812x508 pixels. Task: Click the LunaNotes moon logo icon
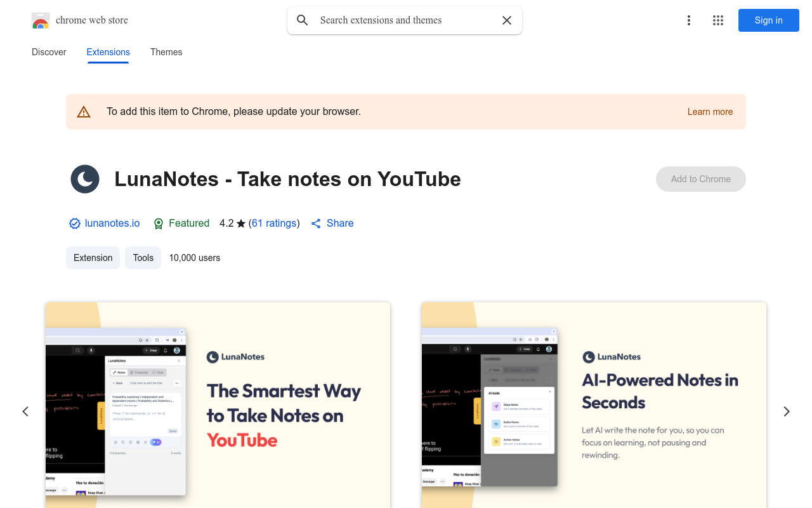tap(85, 179)
